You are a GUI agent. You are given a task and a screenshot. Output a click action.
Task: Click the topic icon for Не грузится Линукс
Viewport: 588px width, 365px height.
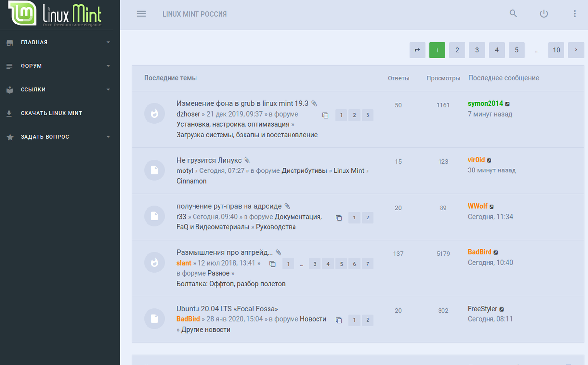[154, 170]
